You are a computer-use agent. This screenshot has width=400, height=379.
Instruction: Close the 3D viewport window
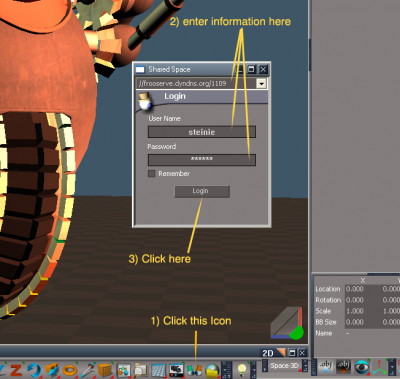pyautogui.click(x=302, y=352)
